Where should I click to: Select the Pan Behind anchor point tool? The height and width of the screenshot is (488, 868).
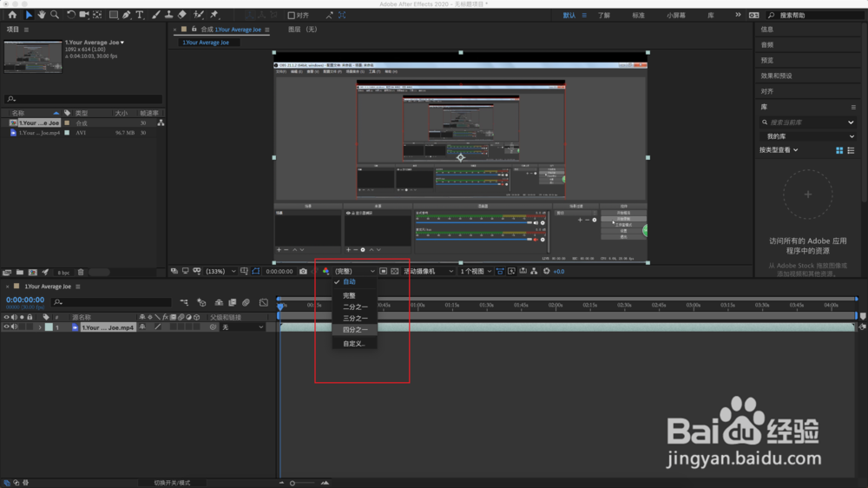coord(97,15)
